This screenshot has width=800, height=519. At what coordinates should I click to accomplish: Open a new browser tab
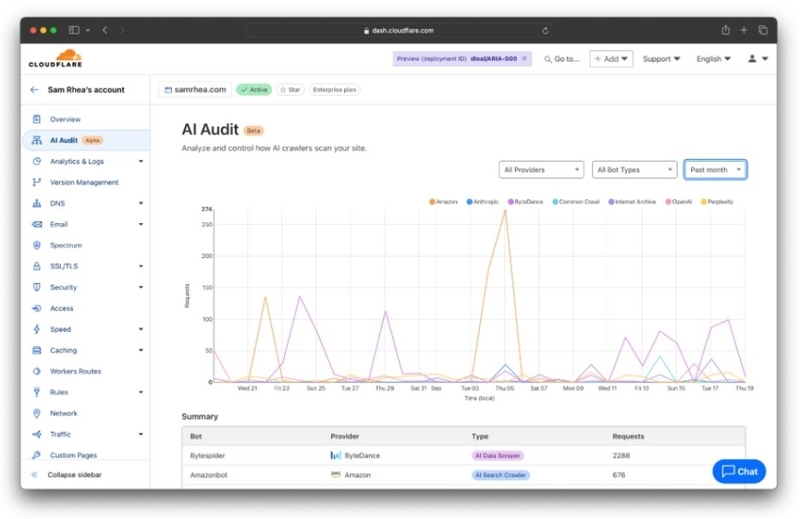[x=744, y=30]
